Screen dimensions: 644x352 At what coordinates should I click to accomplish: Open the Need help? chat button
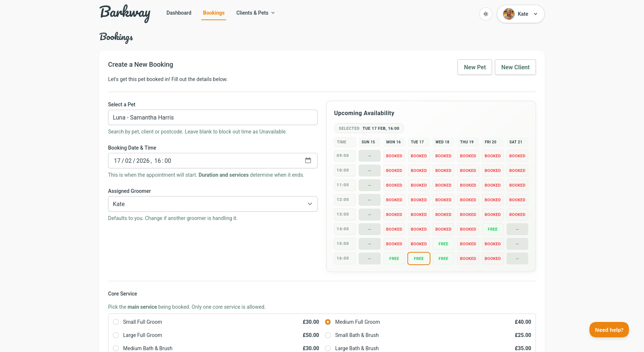click(x=609, y=330)
